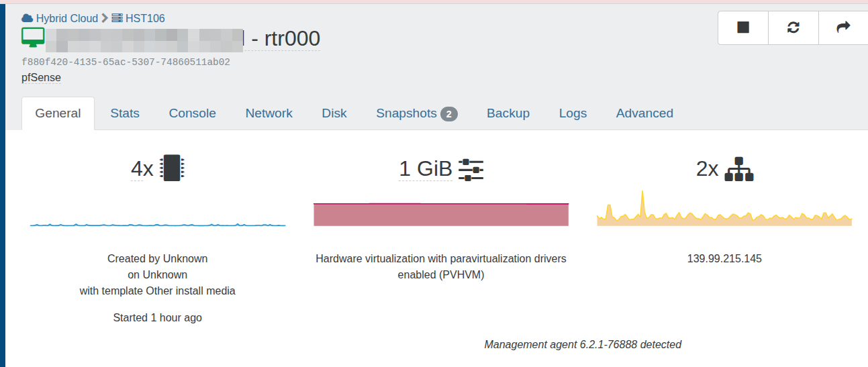This screenshot has width=868, height=367.
Task: Edit the 4x vCPU count value
Action: tap(142, 169)
